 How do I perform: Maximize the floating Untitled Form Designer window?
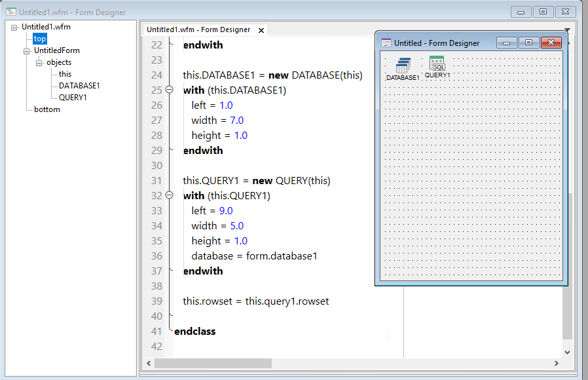coord(528,43)
